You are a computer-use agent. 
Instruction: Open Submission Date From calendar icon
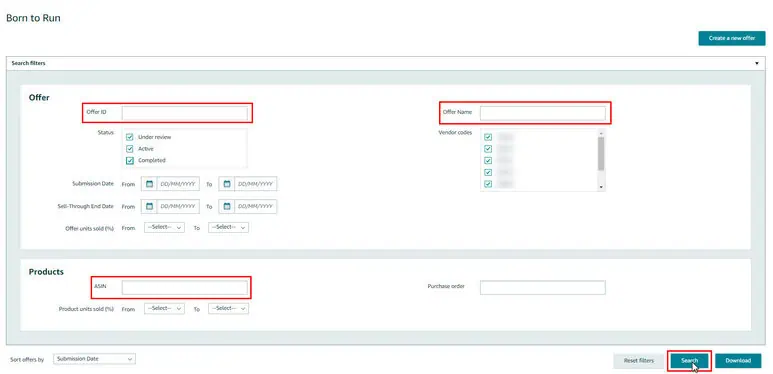149,184
